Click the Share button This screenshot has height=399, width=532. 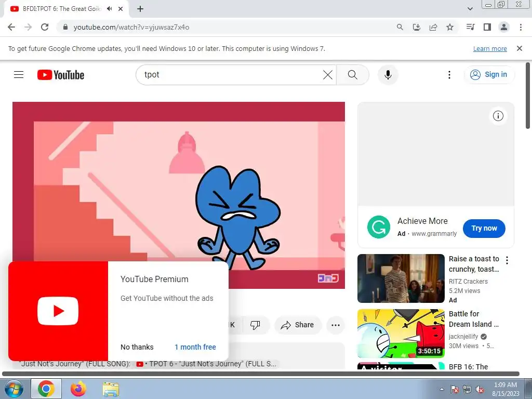pyautogui.click(x=298, y=325)
